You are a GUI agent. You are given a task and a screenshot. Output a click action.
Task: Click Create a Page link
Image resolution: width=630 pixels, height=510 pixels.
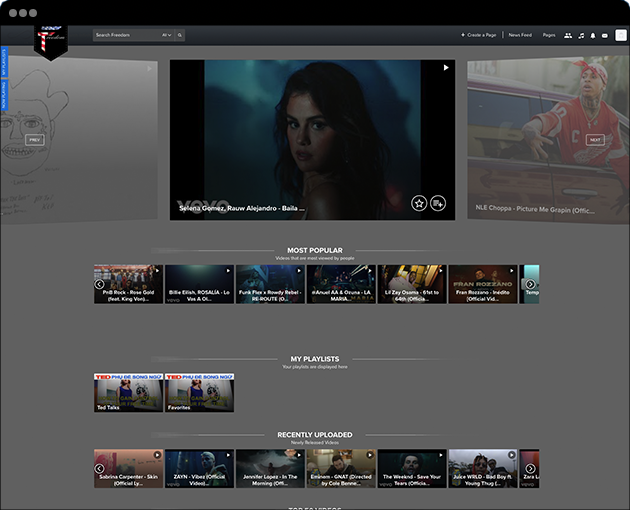click(478, 35)
